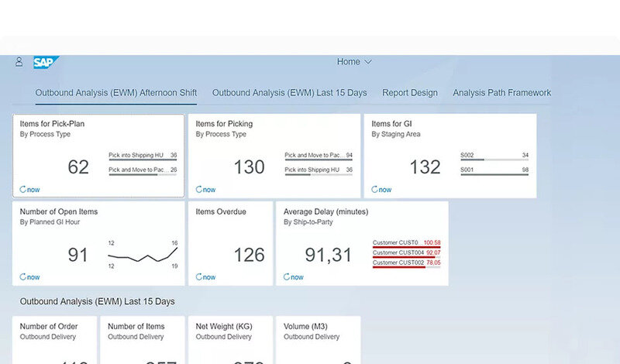Go to Analysis Path Framework tab
The image size is (620, 364).
click(x=502, y=93)
